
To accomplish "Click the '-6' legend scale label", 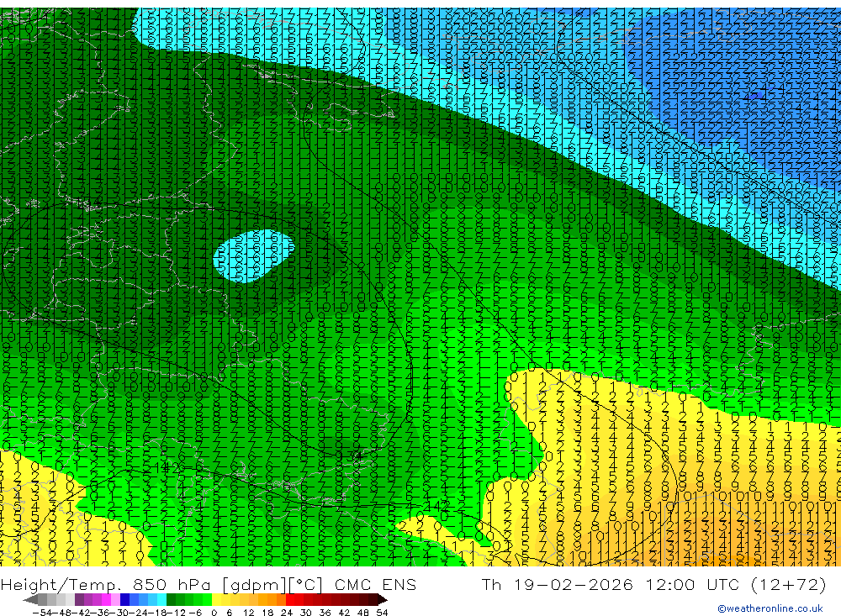I will pos(195,613).
